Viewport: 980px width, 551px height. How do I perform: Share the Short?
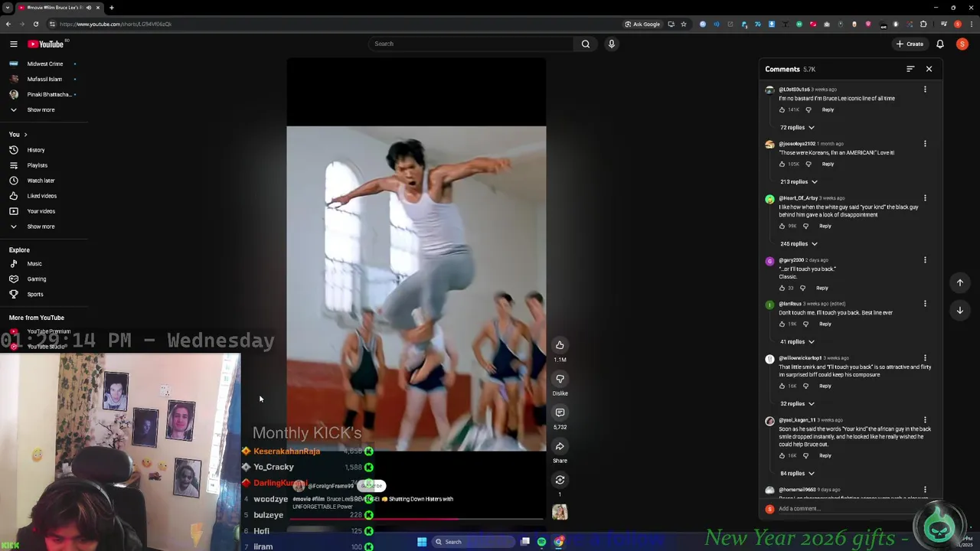(x=560, y=446)
